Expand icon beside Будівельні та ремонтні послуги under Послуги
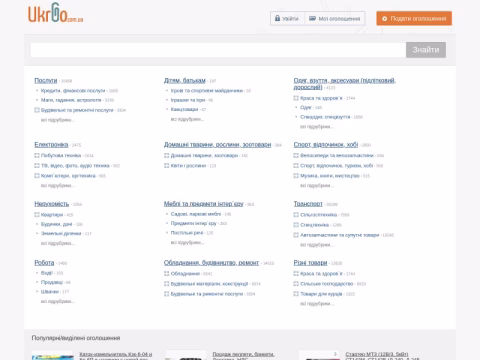Viewport: 480px width, 360px height. pyautogui.click(x=37, y=110)
